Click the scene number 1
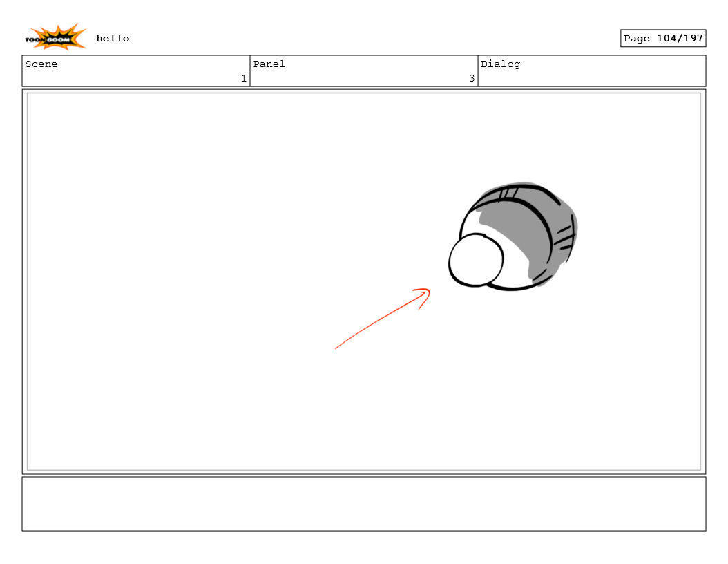The image size is (728, 564). coord(243,79)
